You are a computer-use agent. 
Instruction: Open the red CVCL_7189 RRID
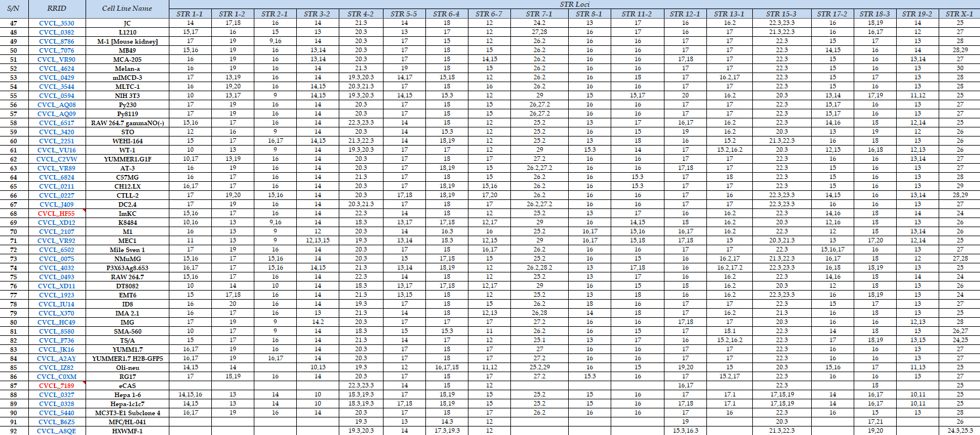(x=57, y=386)
